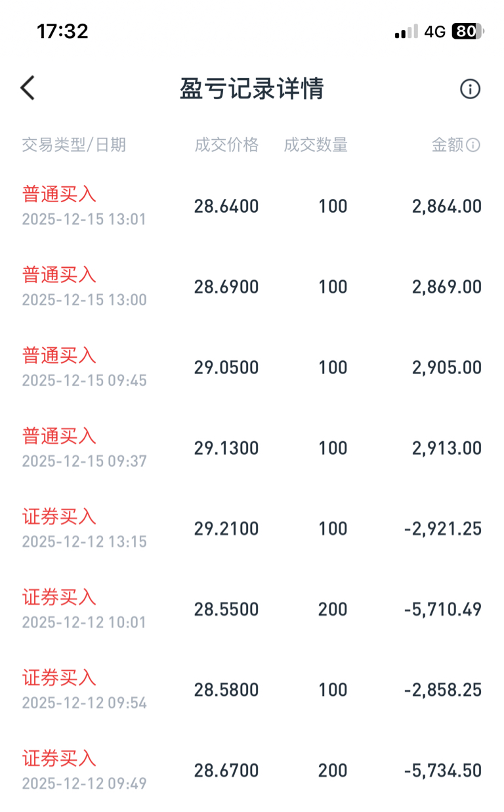Tap the cellular signal bars icon
504x812 pixels.
coord(406,32)
